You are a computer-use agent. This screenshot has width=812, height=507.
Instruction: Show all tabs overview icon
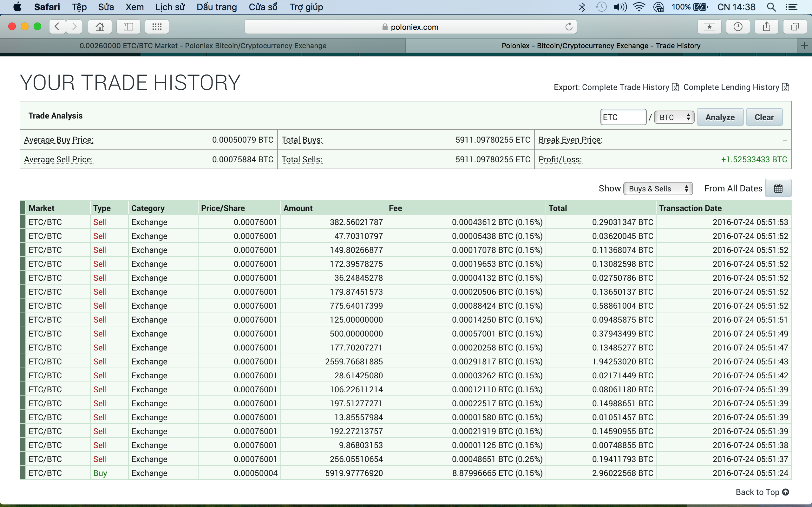point(795,27)
